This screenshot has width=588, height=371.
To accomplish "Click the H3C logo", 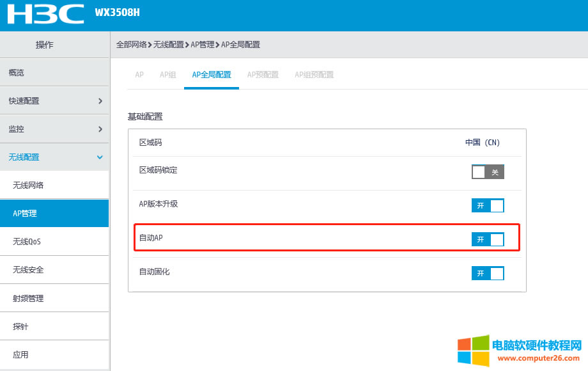I will (x=45, y=13).
